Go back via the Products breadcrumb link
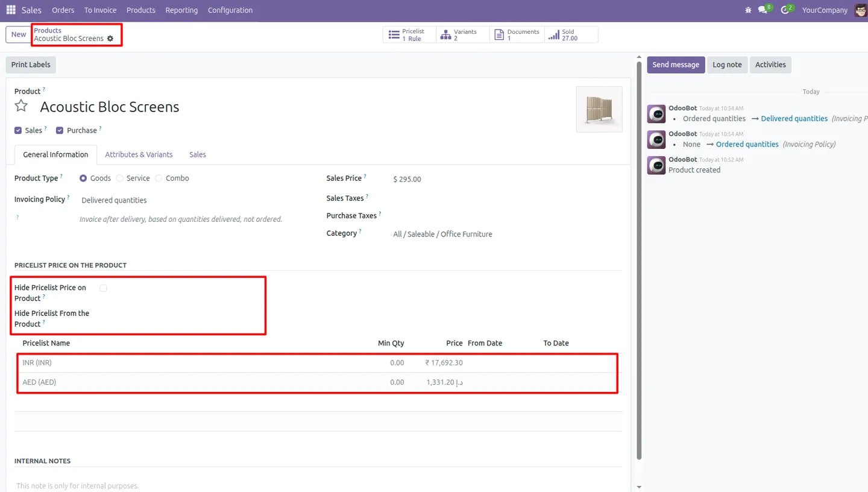This screenshot has width=868, height=492. [48, 30]
